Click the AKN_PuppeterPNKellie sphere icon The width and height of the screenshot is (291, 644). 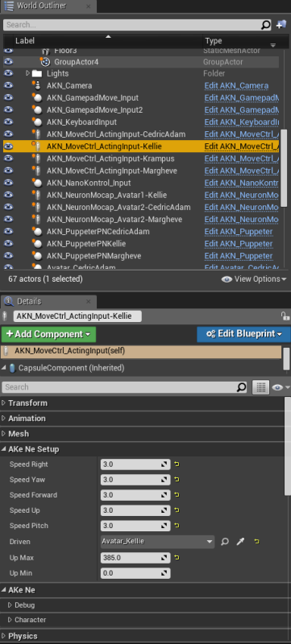point(37,244)
